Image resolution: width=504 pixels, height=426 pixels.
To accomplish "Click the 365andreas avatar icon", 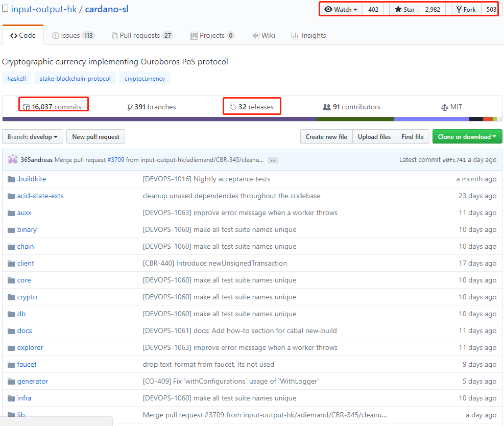I will pyautogui.click(x=13, y=159).
